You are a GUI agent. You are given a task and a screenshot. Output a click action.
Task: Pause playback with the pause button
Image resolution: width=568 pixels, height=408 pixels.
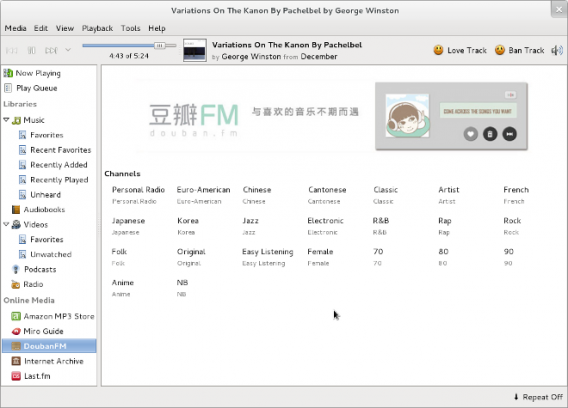(x=32, y=50)
